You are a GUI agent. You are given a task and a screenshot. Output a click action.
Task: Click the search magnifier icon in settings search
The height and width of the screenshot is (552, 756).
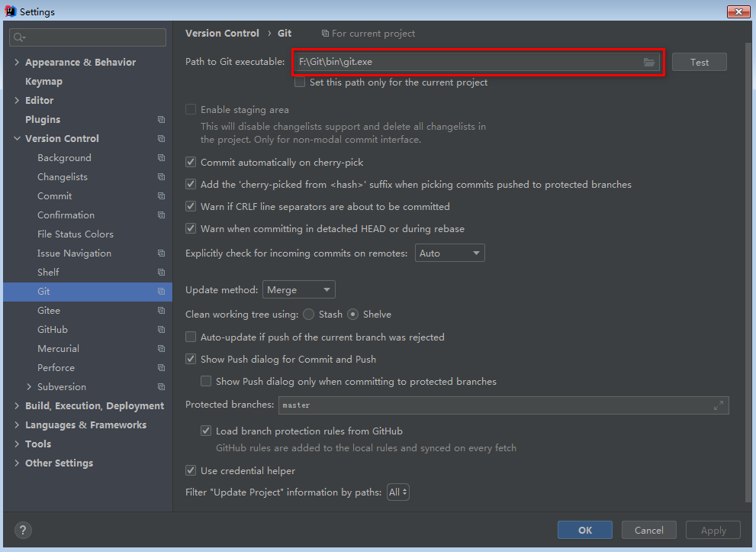click(x=19, y=37)
